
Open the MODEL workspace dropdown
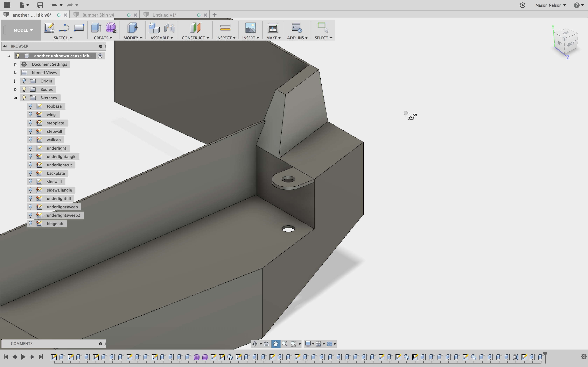23,30
